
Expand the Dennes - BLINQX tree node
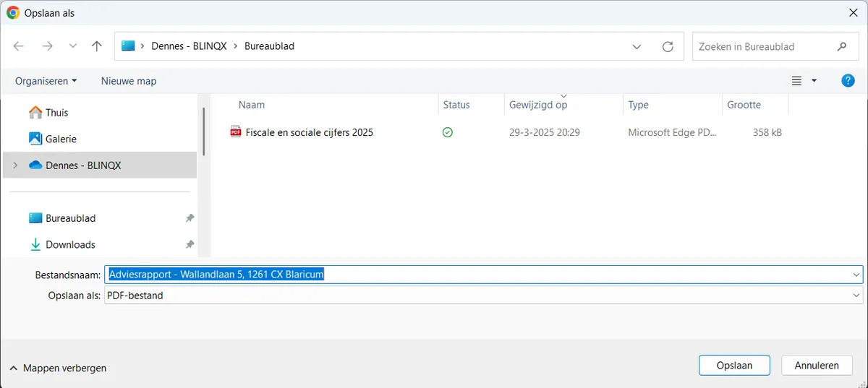15,165
